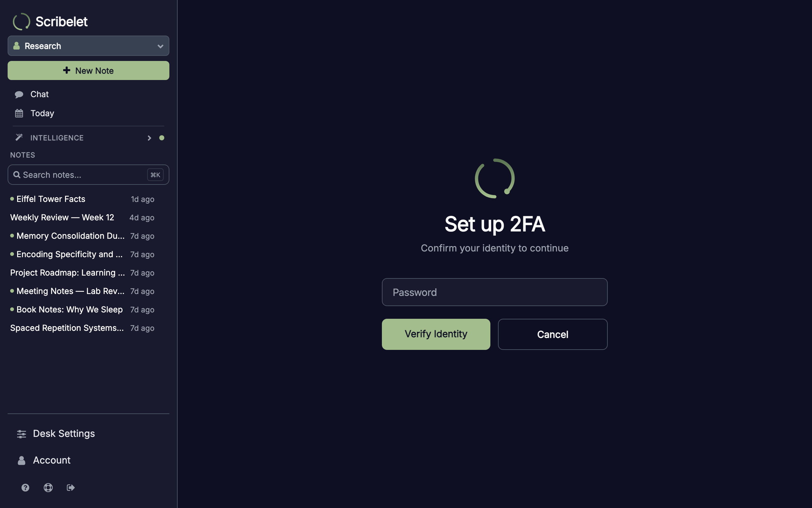Create a New Note
Screen dimensions: 812x508
tap(88, 70)
